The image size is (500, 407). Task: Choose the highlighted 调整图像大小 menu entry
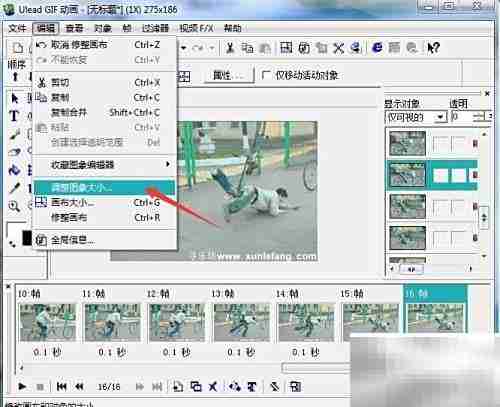coord(104,188)
